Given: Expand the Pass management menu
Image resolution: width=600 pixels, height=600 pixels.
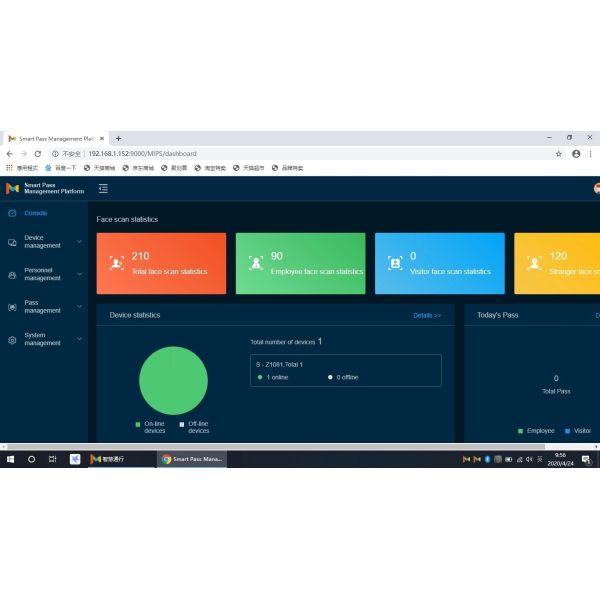Looking at the screenshot, I should pyautogui.click(x=43, y=306).
